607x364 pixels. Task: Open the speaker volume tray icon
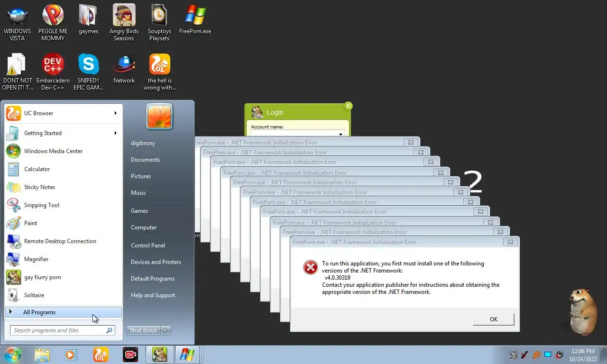click(x=560, y=355)
